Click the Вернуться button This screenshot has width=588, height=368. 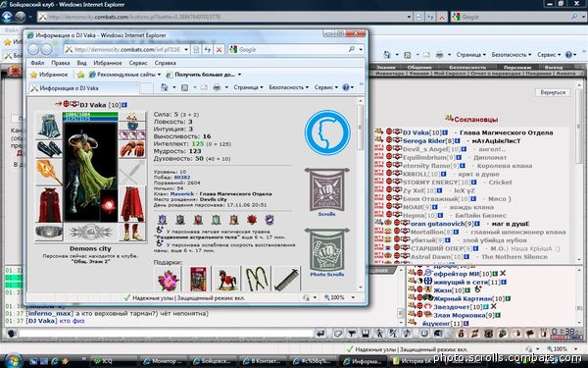(x=553, y=92)
